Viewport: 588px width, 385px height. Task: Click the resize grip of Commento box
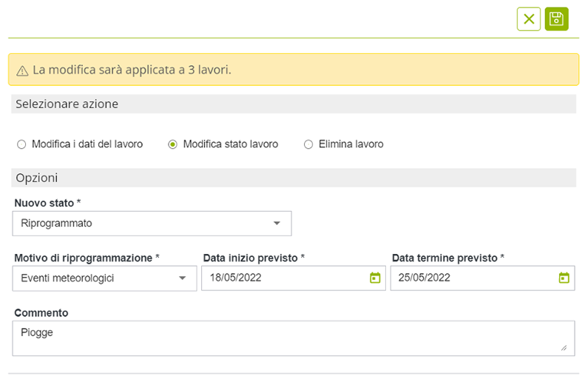pos(564,347)
